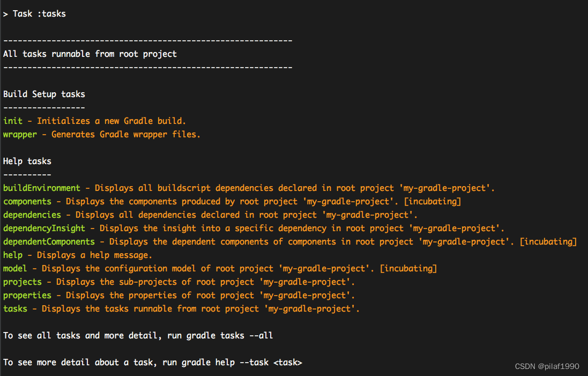Click 'Initializes a new Gradle build.' description
Viewport: 588px width, 376px height.
(x=111, y=121)
